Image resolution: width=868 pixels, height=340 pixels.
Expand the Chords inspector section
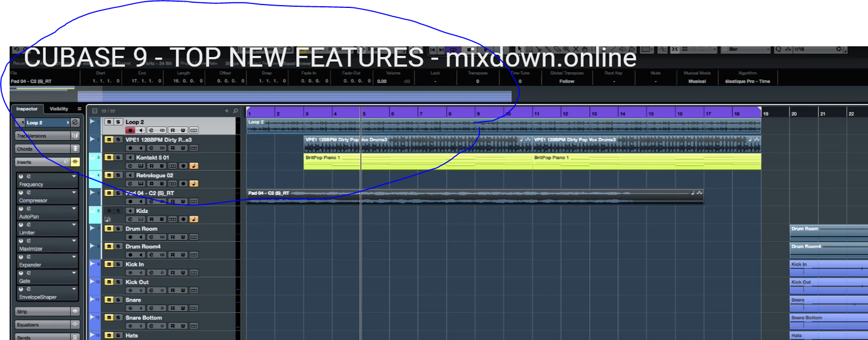coord(42,149)
